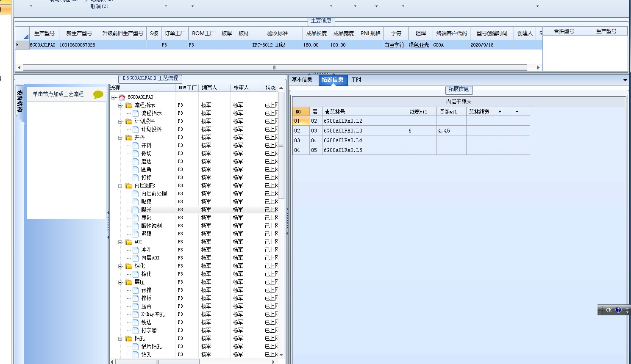Collapse the 6G00A0LFA0 root tree node
631x364 pixels.
point(114,97)
